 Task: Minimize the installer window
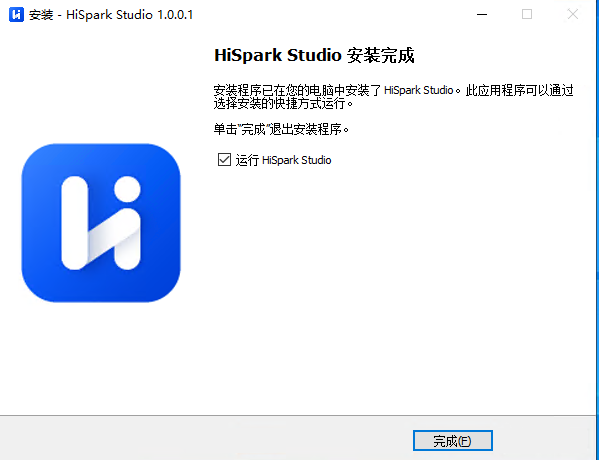482,15
